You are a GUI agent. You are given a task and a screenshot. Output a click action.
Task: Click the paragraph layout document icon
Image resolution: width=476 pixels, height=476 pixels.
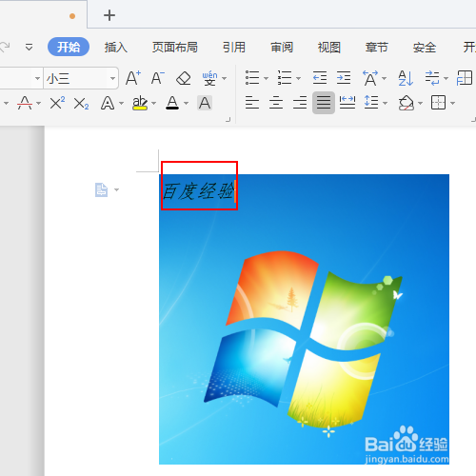(101, 189)
